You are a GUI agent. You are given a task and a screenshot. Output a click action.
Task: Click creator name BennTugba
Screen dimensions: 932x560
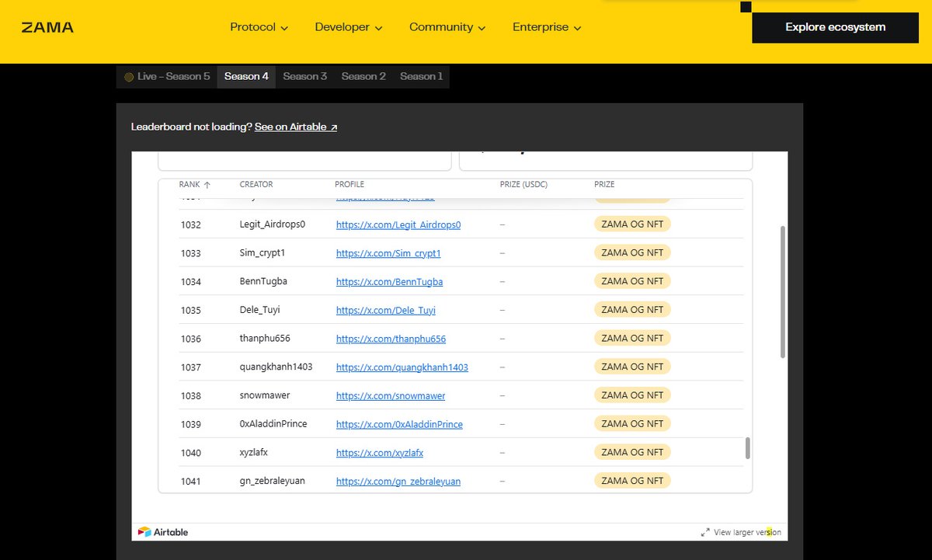point(263,282)
